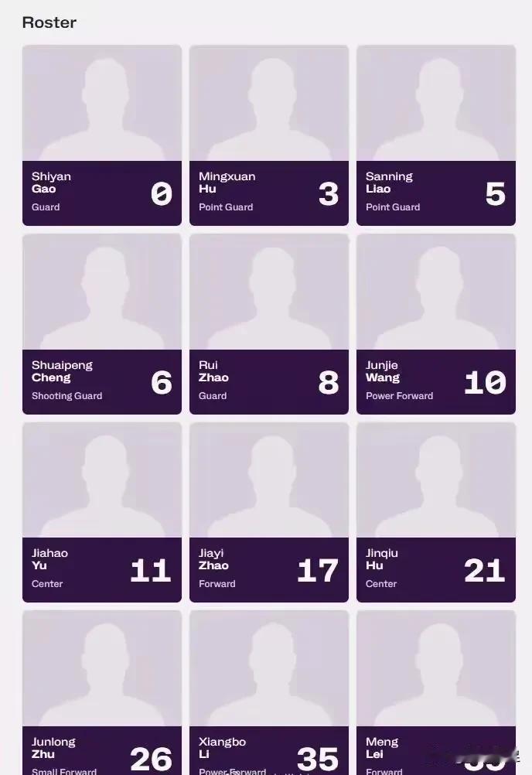
Task: Click the Xiangbo Li name link
Action: point(222,748)
